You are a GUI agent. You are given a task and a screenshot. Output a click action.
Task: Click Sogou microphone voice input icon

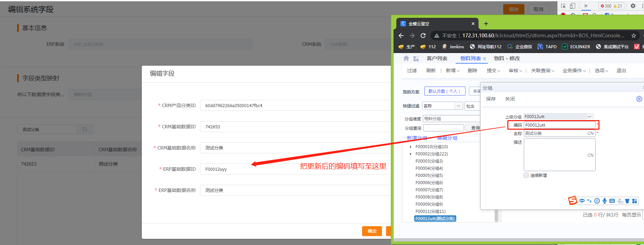point(605,201)
